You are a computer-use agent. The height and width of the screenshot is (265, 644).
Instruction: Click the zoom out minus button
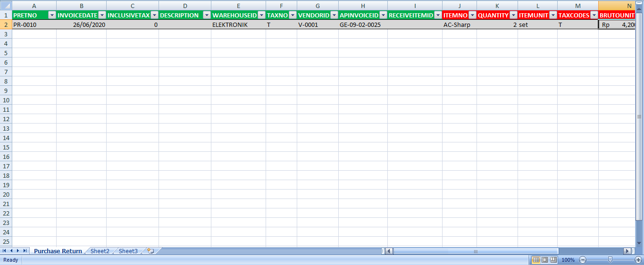583,260
